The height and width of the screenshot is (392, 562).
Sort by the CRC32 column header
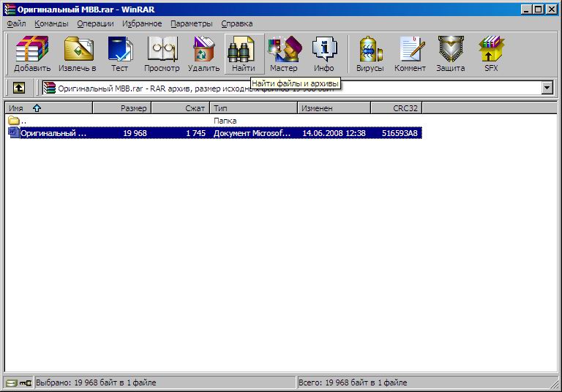397,108
